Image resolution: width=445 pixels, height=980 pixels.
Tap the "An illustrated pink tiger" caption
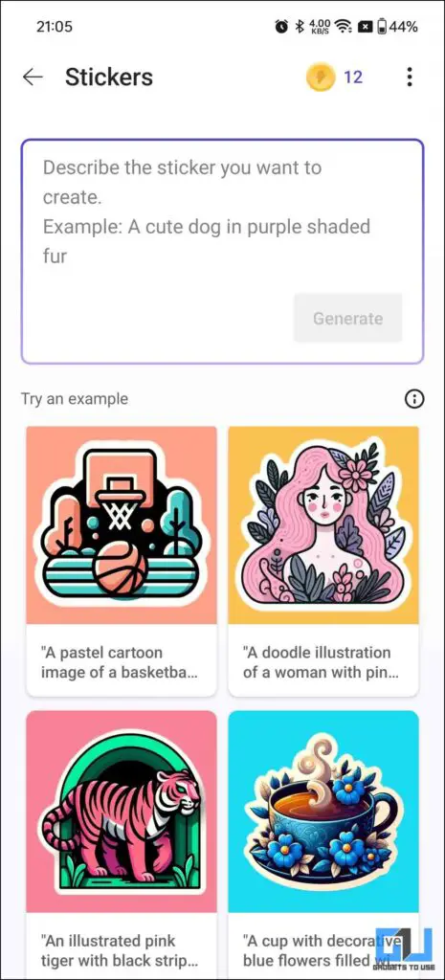pos(118,950)
